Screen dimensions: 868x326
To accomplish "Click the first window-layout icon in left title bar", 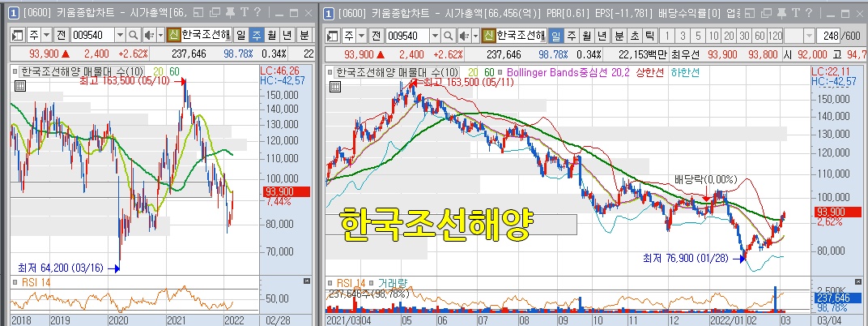I will pos(200,13).
